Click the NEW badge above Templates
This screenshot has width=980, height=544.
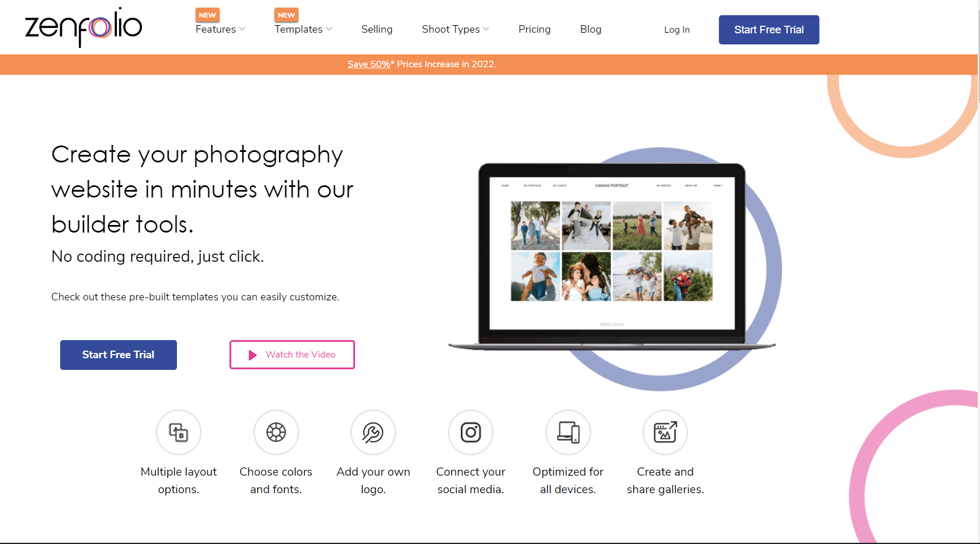point(286,15)
